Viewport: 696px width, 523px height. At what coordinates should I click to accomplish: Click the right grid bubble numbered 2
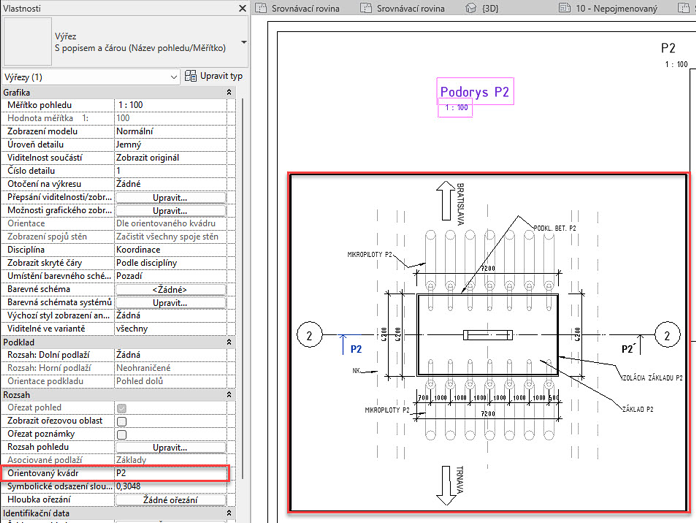(667, 335)
